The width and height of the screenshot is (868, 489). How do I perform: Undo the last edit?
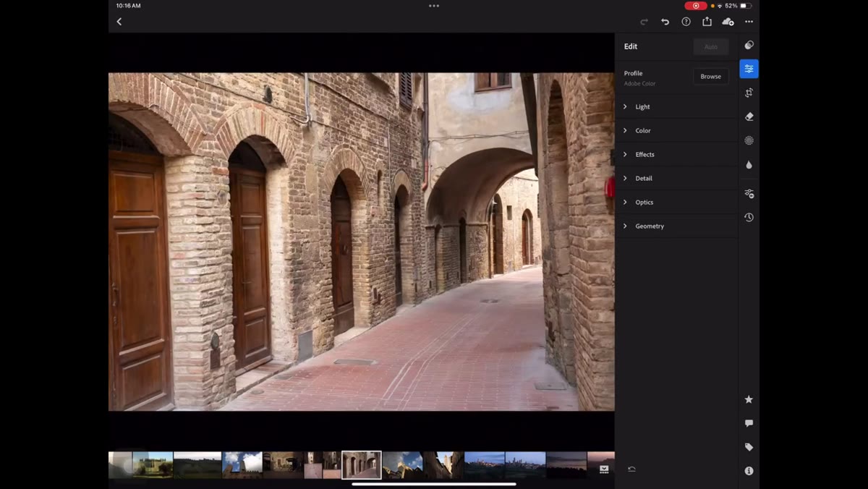665,22
